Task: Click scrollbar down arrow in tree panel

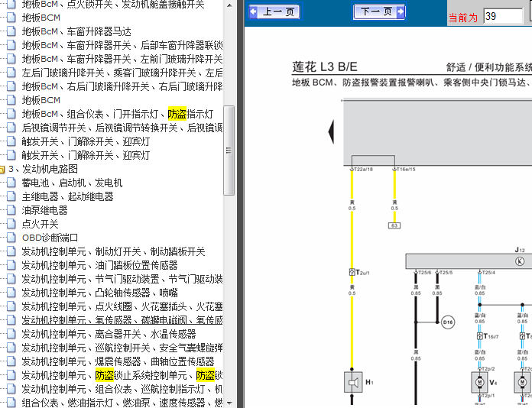Action: (x=229, y=403)
